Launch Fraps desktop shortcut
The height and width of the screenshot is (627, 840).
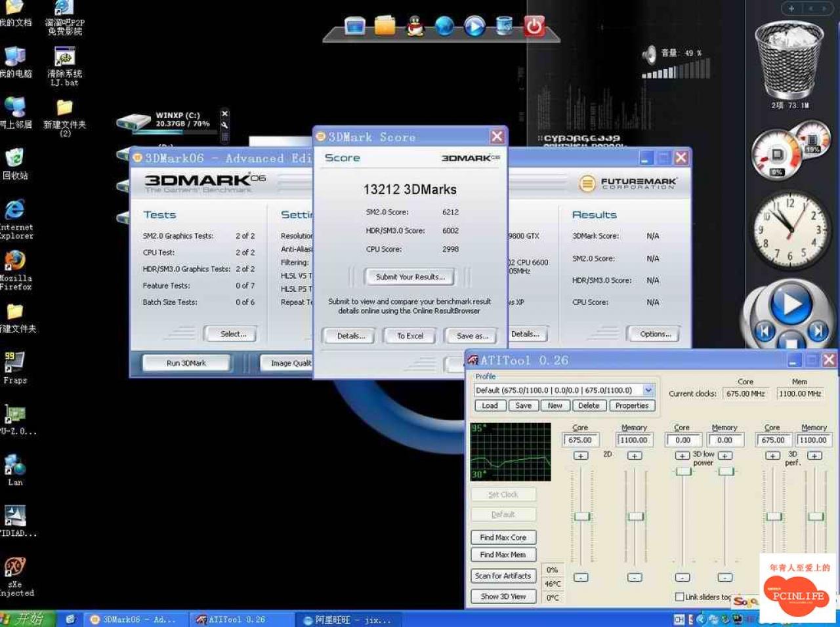14,367
